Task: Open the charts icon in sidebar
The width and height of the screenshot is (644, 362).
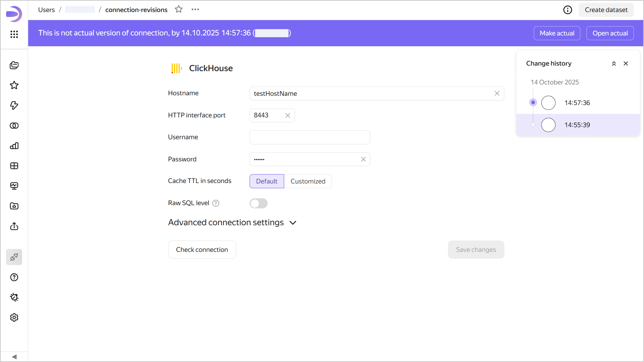Action: coord(14,146)
